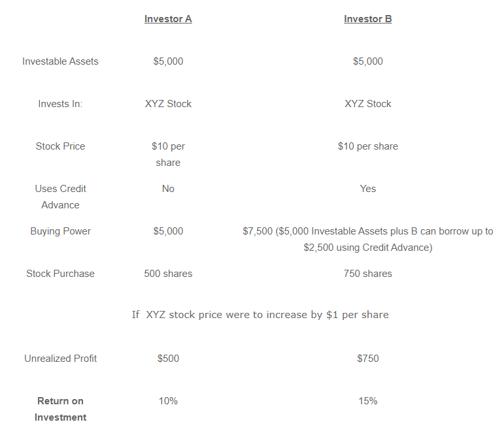Select the 15% return value
This screenshot has height=435, width=504.
pos(367,401)
